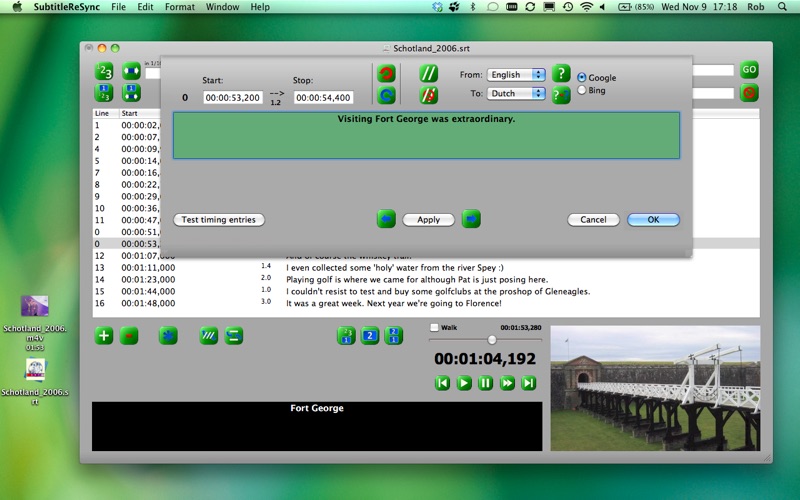Click the double-slash icon crossed out in red
Screen dimensions: 800x500
pyautogui.click(x=429, y=95)
